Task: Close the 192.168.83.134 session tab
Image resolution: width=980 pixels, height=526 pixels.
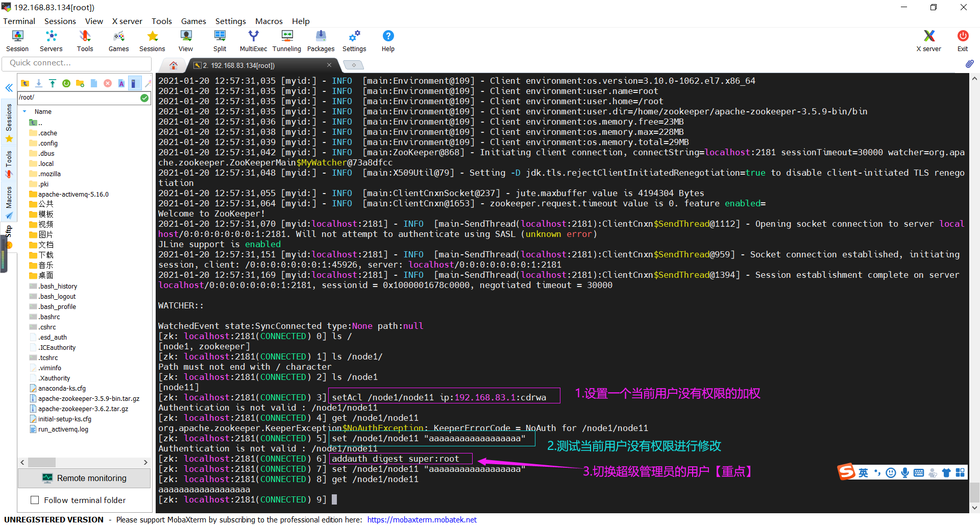Action: [329, 65]
